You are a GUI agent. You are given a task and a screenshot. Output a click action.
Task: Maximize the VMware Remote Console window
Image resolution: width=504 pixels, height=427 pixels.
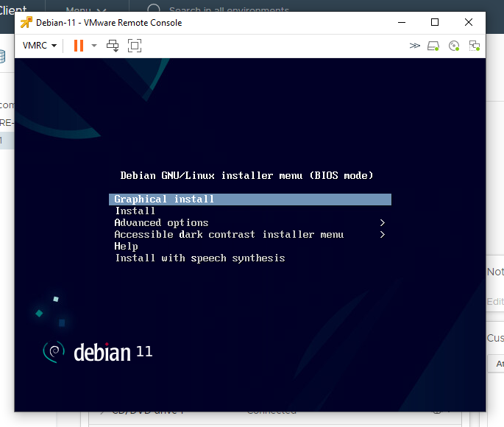(x=435, y=23)
